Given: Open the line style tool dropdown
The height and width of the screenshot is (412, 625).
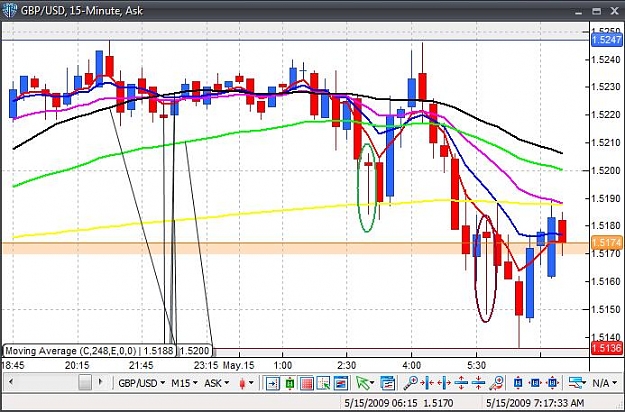Looking at the screenshot, I should tap(577, 383).
